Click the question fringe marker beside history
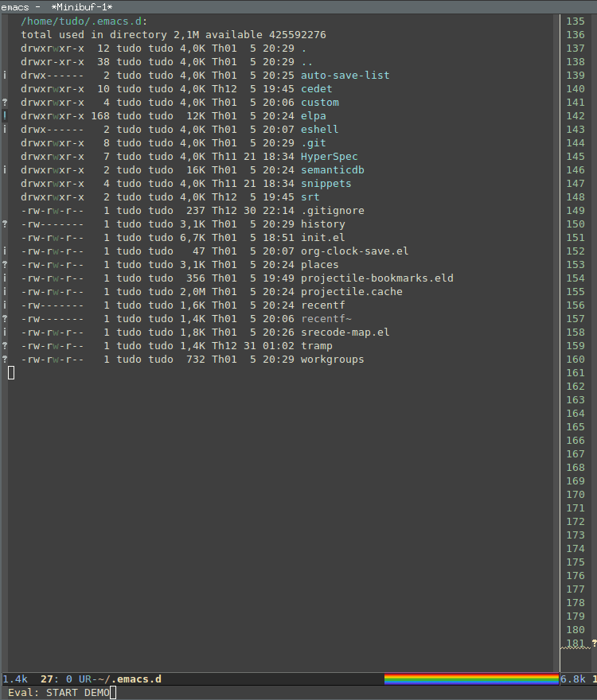Screen dimensions: 597x700 [x=5, y=224]
